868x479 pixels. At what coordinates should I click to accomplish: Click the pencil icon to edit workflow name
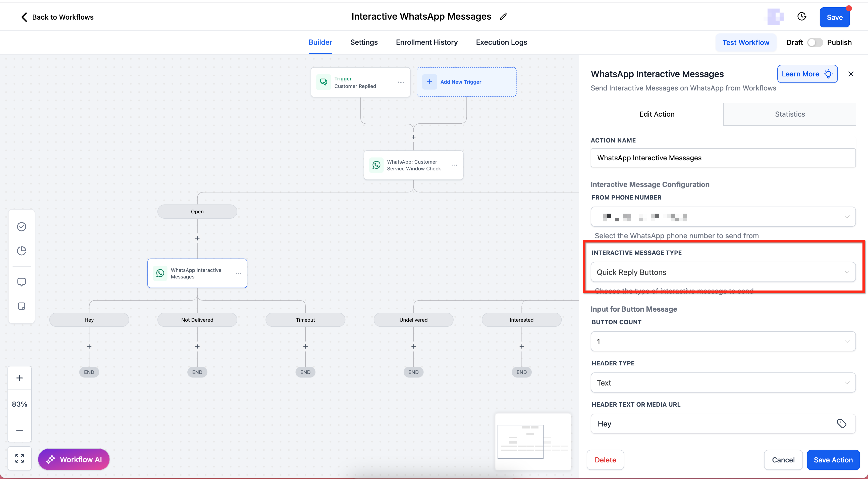[503, 17]
